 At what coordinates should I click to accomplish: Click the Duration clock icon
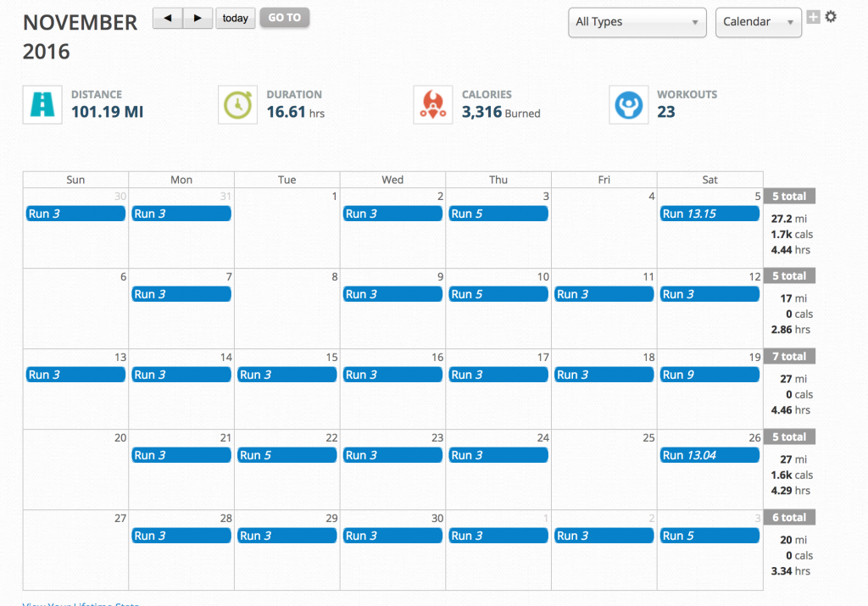point(238,104)
